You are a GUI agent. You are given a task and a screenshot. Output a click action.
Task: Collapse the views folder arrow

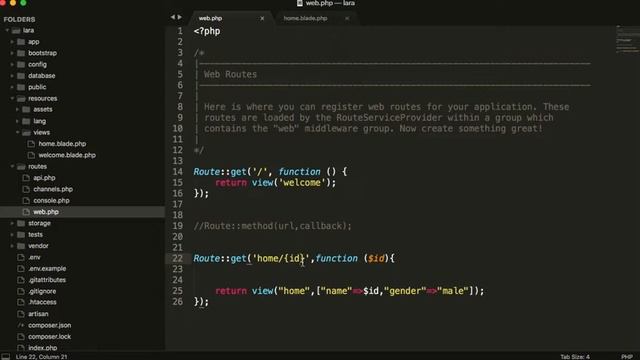(x=17, y=132)
